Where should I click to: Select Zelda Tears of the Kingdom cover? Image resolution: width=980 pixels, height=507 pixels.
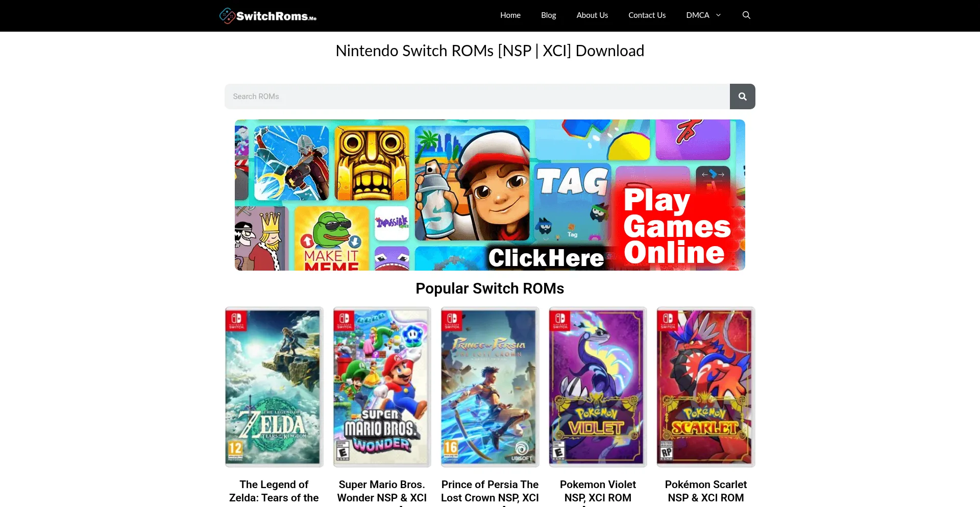click(274, 387)
